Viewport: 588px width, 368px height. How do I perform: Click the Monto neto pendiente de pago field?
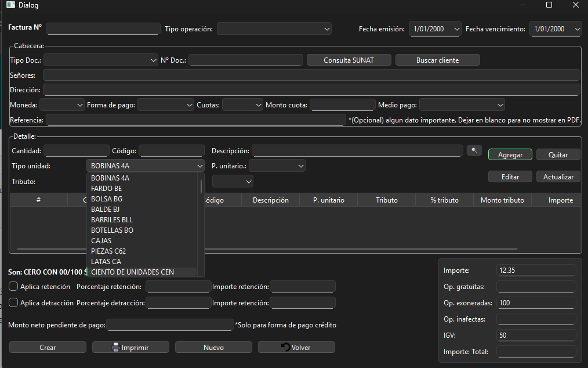tap(170, 325)
